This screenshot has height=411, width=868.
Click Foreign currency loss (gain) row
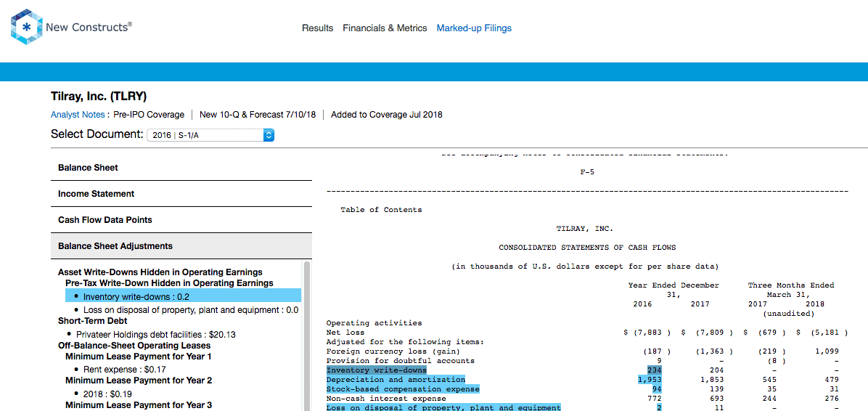click(393, 351)
